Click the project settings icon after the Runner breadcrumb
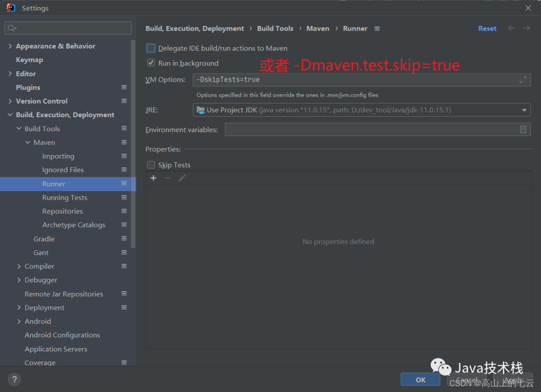The height and width of the screenshot is (392, 541). tap(377, 29)
